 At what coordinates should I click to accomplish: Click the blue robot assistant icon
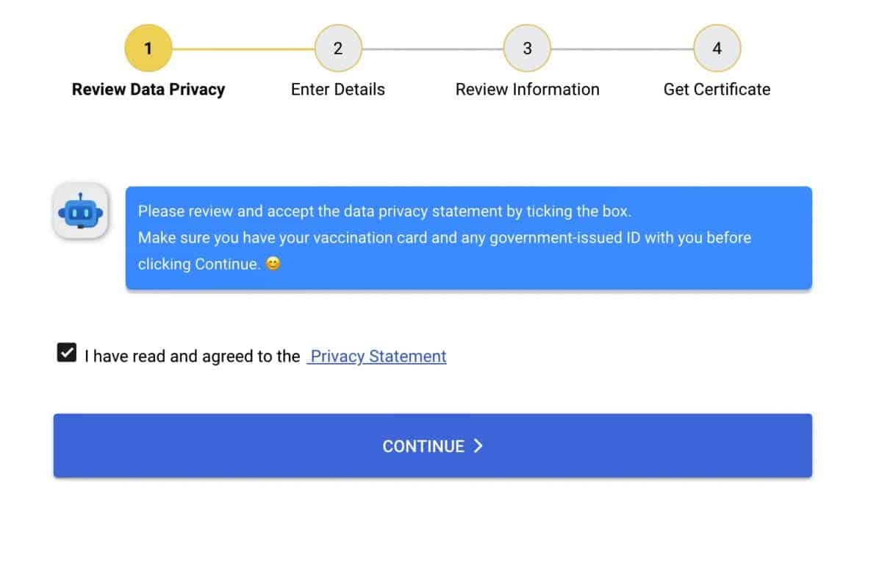pos(80,212)
